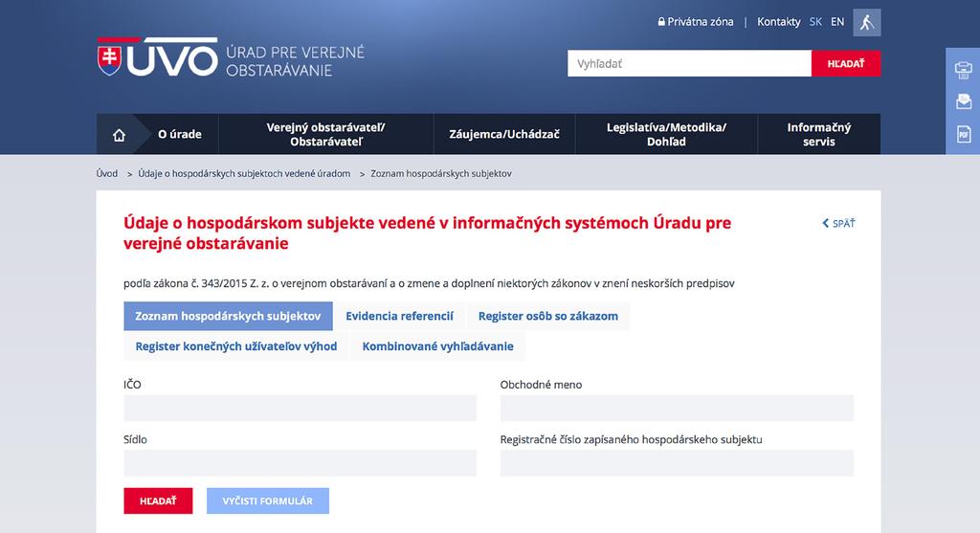This screenshot has width=980, height=533.
Task: Click VYČISTI FORMULÁR button
Action: point(268,501)
